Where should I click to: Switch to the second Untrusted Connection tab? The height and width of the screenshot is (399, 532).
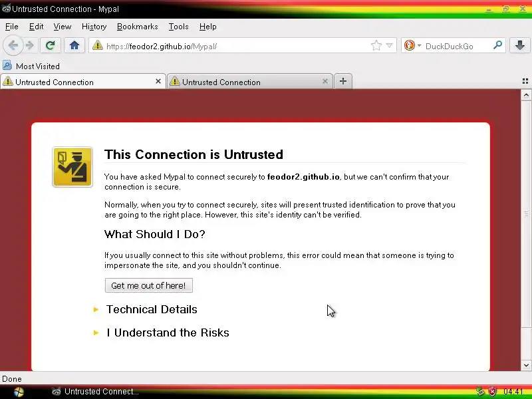tap(249, 82)
